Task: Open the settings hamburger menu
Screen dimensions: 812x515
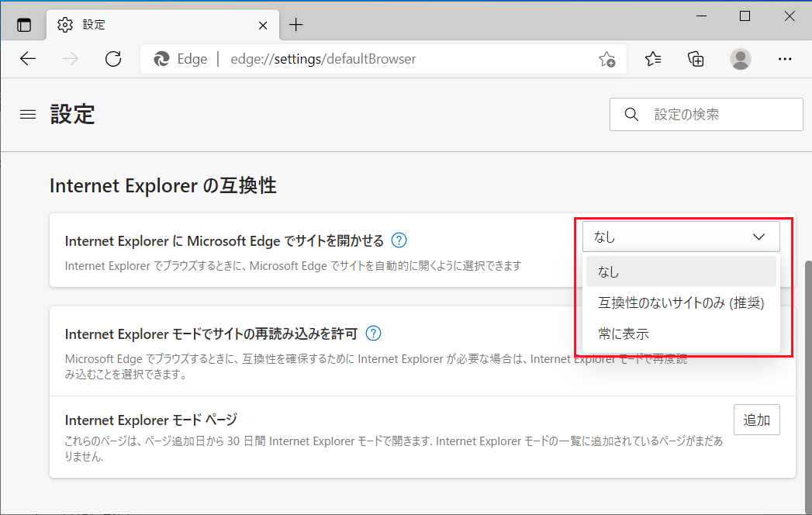Action: pos(28,115)
